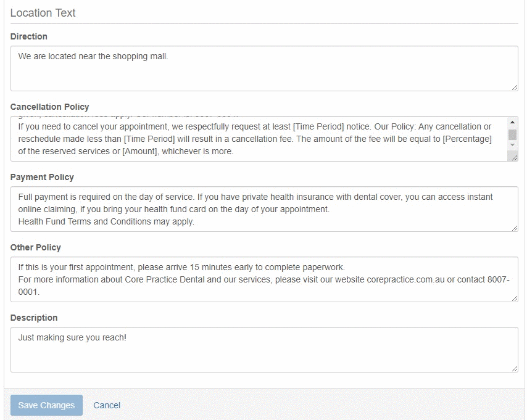Click the line starting 'If you need to cancel'

tap(255, 126)
